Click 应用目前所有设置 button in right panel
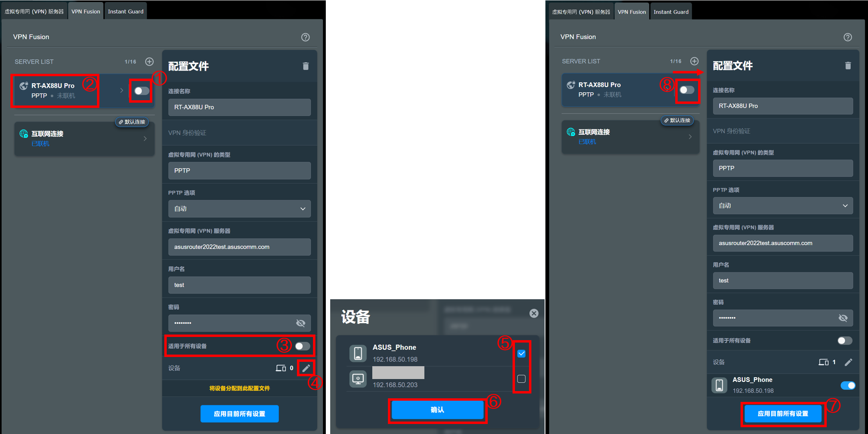Screen dimensions: 868x434 click(x=783, y=414)
